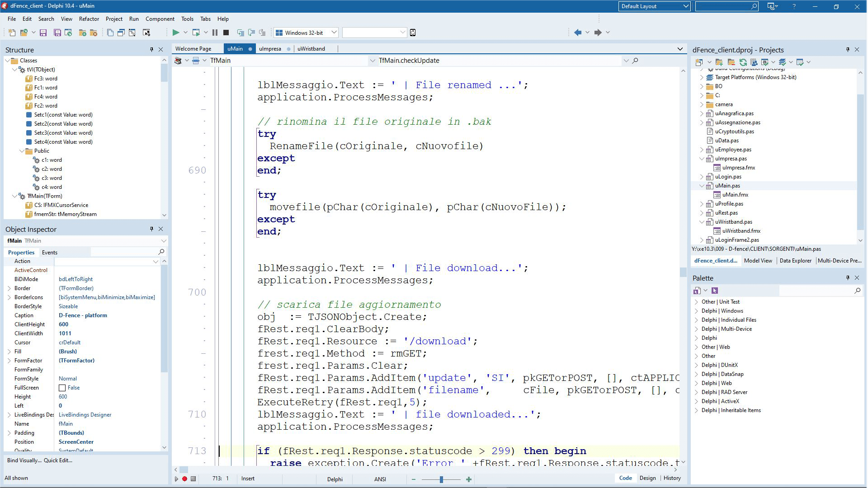Open the Default Layout dropdown
868x488 pixels.
pyautogui.click(x=685, y=6)
